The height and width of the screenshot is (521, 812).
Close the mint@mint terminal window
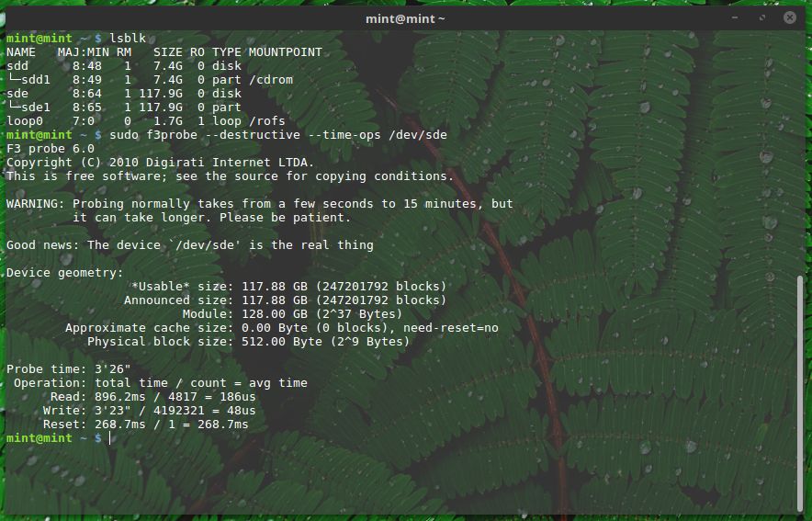tap(789, 17)
